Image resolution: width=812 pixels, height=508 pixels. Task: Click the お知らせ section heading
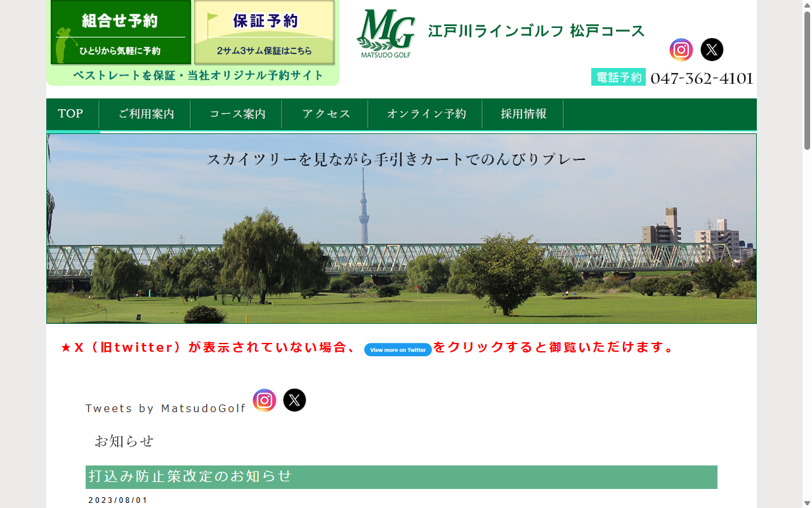(124, 441)
